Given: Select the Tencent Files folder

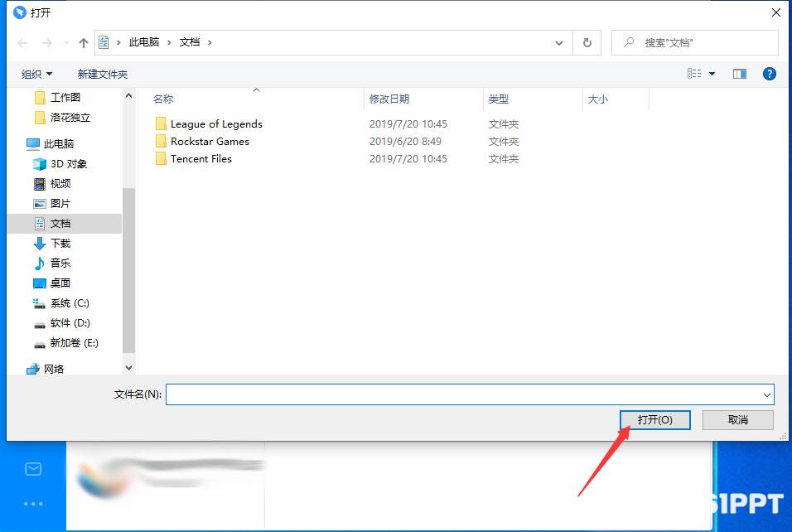Looking at the screenshot, I should pos(201,158).
